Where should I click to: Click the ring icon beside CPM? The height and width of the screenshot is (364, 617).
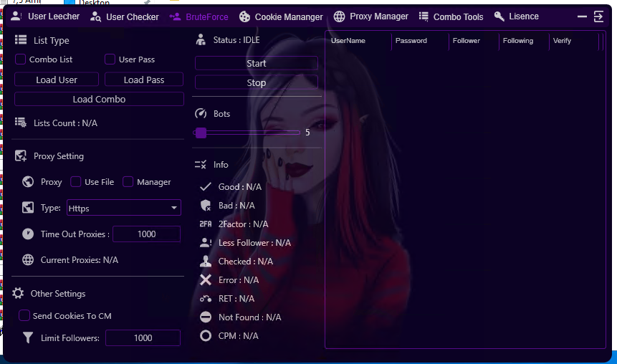[x=206, y=335]
